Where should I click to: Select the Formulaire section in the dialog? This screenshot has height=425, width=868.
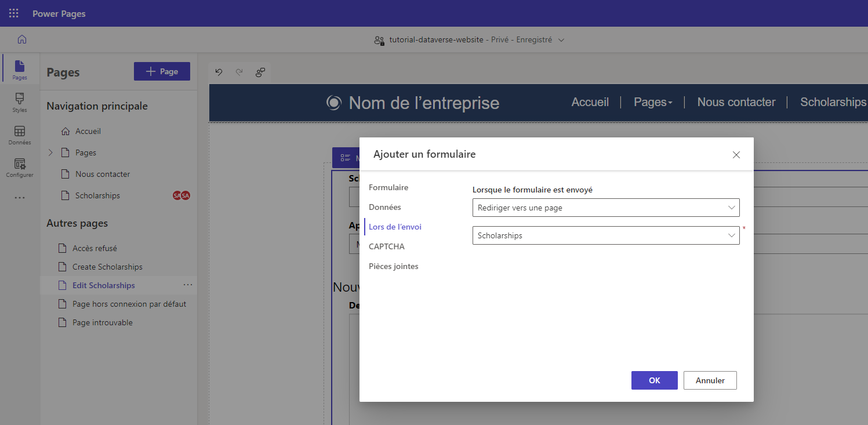pos(388,187)
